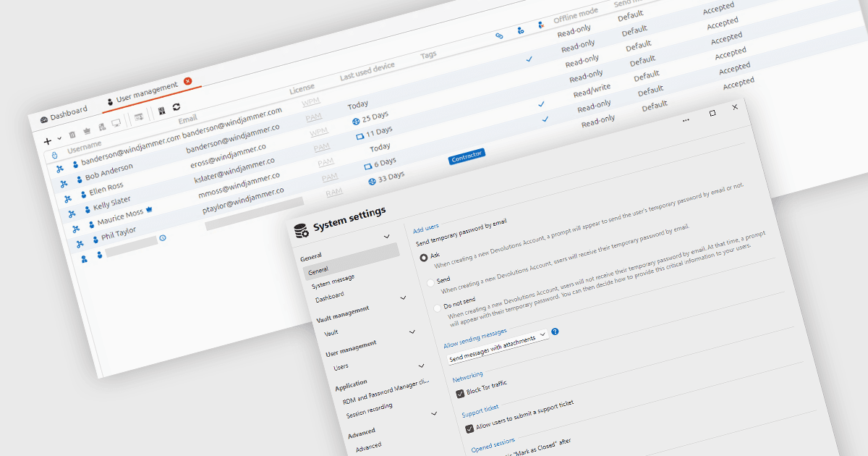Select the Ask radio option

tap(424, 257)
